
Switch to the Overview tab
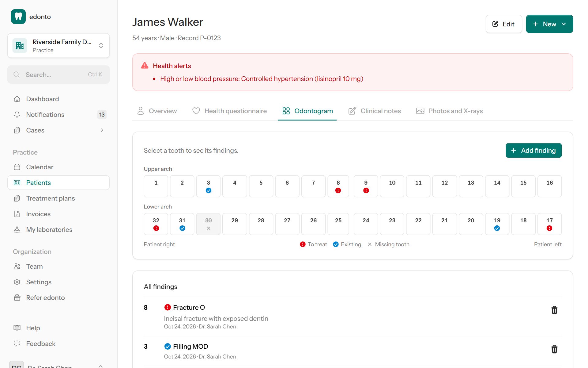point(157,111)
